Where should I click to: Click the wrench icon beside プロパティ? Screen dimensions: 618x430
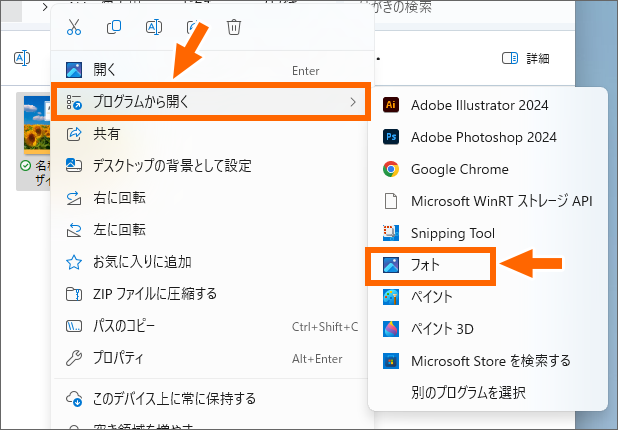click(x=74, y=358)
